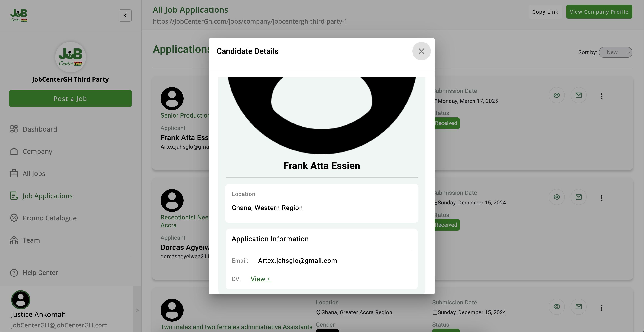Screen dimensions: 644x332
Task: Click the Justice Ankomah profile avatar
Action: click(21, 300)
